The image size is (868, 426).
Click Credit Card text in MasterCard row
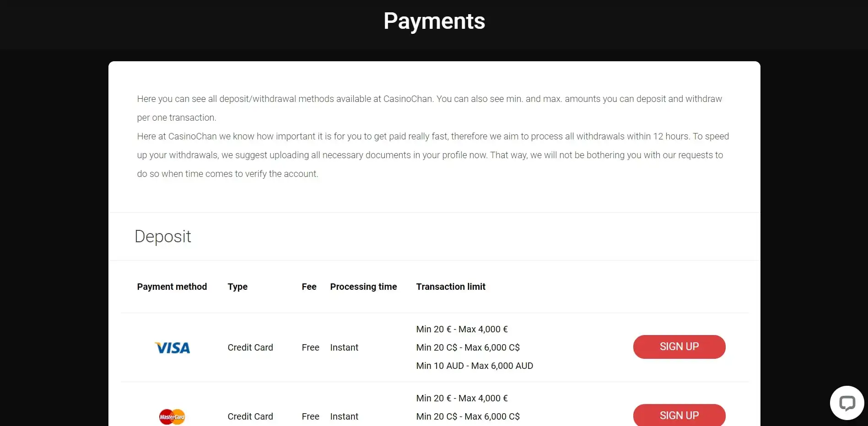tap(250, 416)
